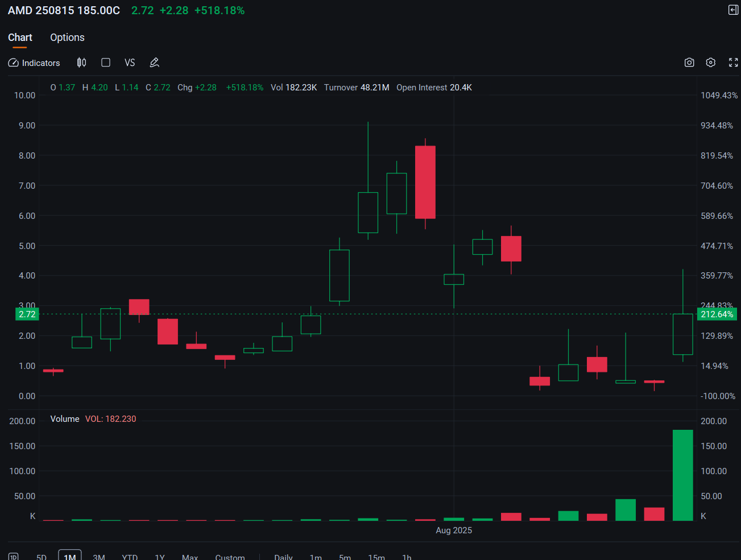Click the 10.00 left axis label
Image resolution: width=741 pixels, height=560 pixels.
point(25,96)
